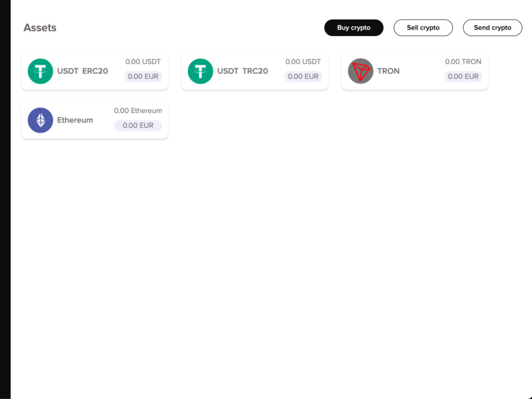Click the USDT ERC20 Tether icon
The image size is (532, 399).
pos(40,71)
